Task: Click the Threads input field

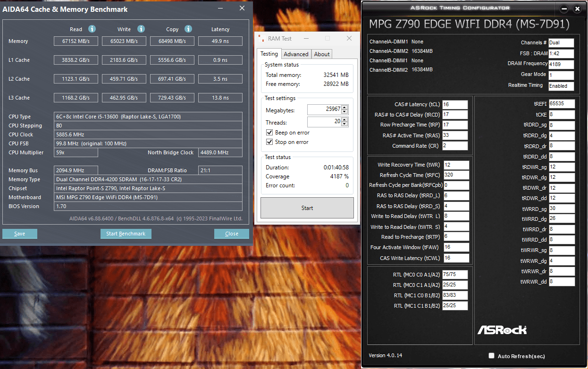Action: click(324, 121)
